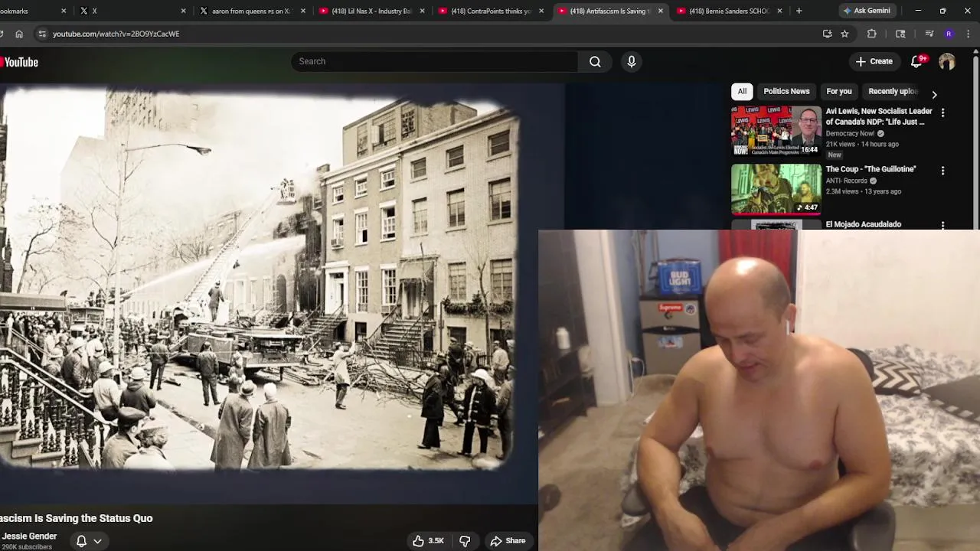Bookmark this page with star icon

[x=844, y=34]
